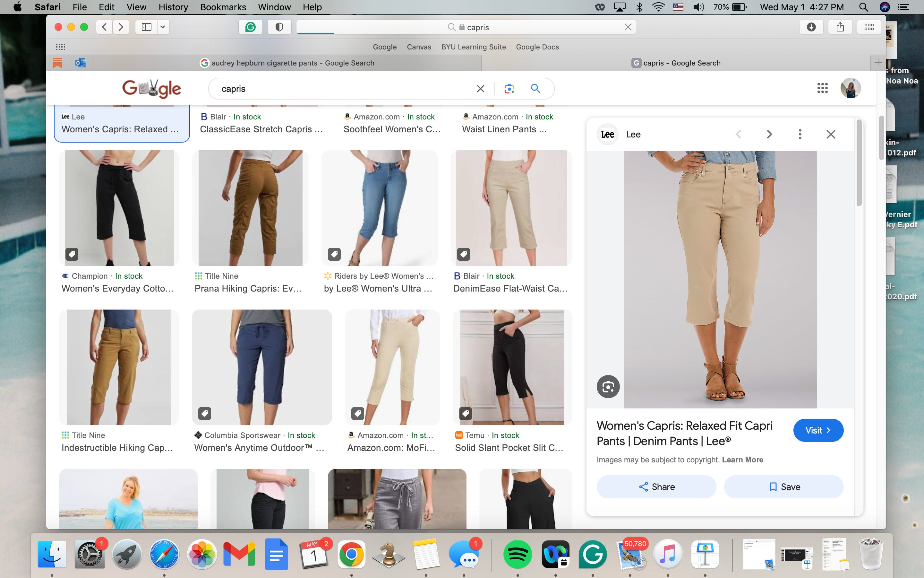Search by image using Google Lens icon

(x=509, y=89)
